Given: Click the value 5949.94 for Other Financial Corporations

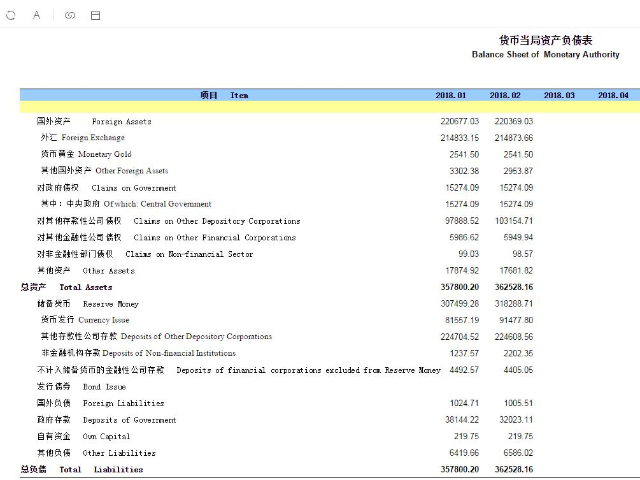Looking at the screenshot, I should click(x=518, y=237).
